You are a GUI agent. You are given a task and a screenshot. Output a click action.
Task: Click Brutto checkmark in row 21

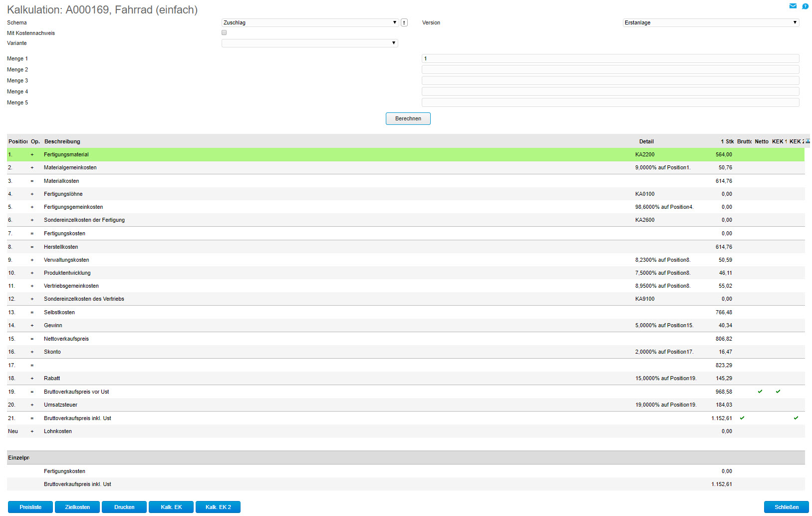[x=742, y=418]
